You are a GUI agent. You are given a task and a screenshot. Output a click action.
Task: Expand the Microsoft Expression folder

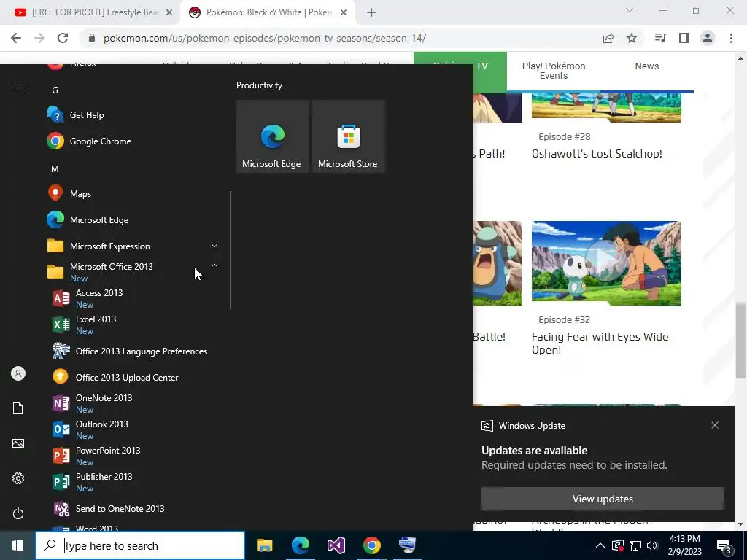tap(214, 246)
